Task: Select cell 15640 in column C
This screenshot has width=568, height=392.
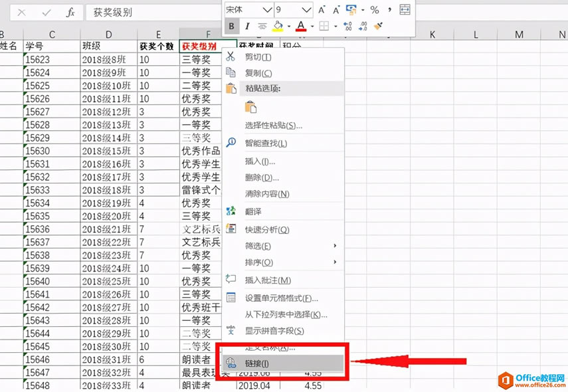Action: pos(52,281)
